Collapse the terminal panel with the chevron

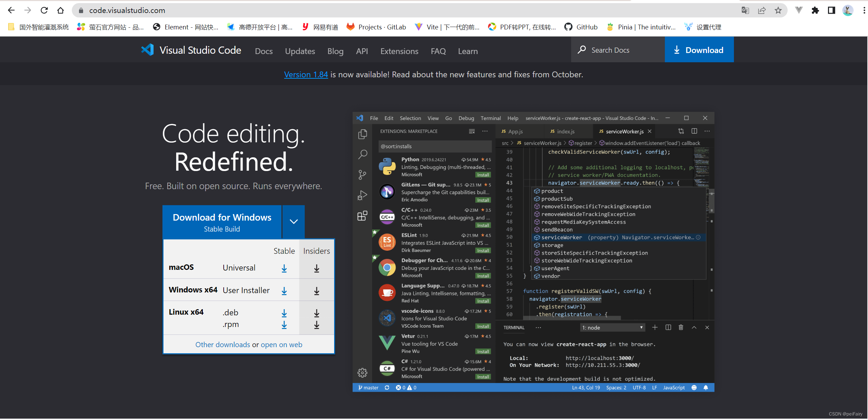[694, 327]
